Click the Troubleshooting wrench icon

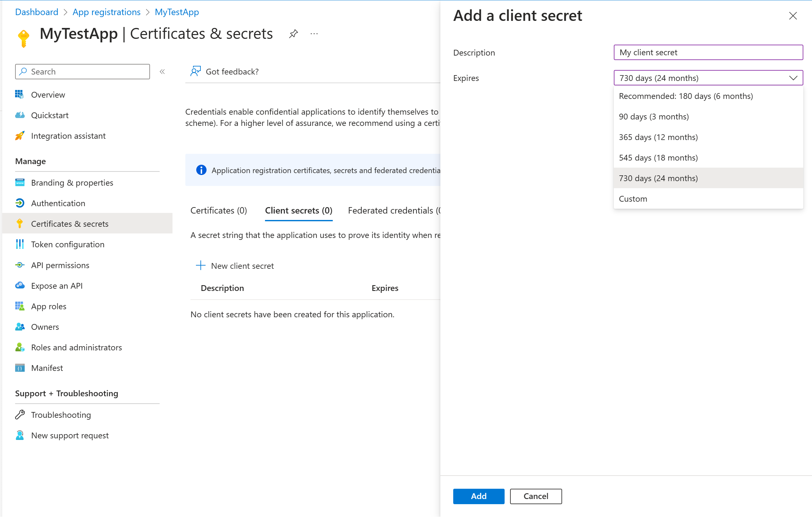[20, 415]
